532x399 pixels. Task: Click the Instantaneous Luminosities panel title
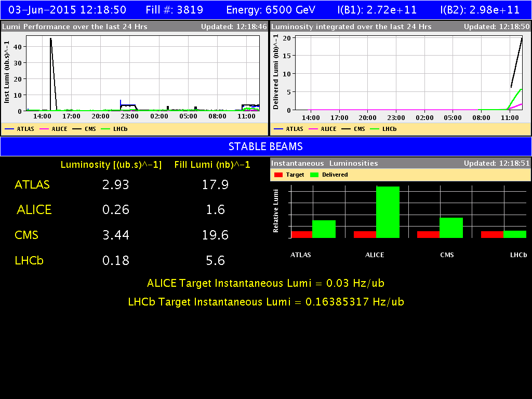point(324,163)
